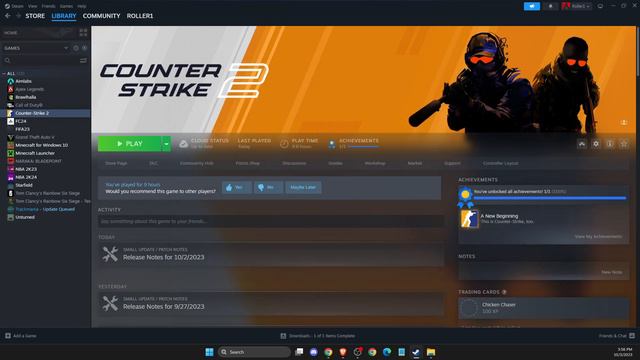The width and height of the screenshot is (640, 360).
Task: Click the Add a Game plus icon
Action: pyautogui.click(x=8, y=336)
